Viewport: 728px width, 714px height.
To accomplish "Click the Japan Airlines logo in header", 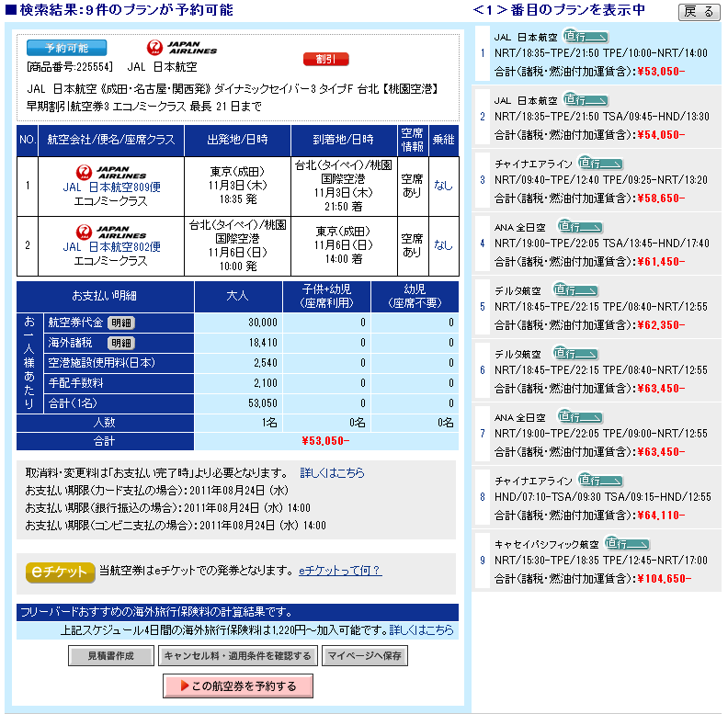I will pos(181,48).
